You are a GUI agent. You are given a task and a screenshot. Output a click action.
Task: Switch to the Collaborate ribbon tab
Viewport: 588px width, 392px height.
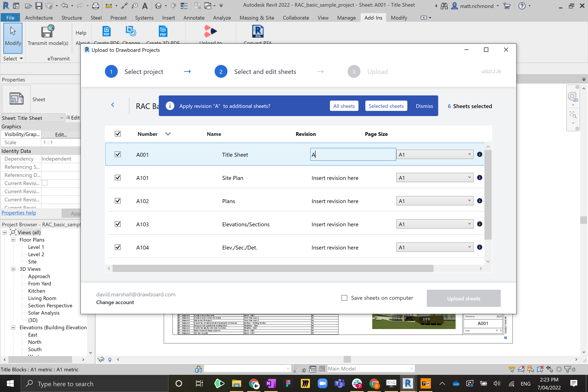296,18
